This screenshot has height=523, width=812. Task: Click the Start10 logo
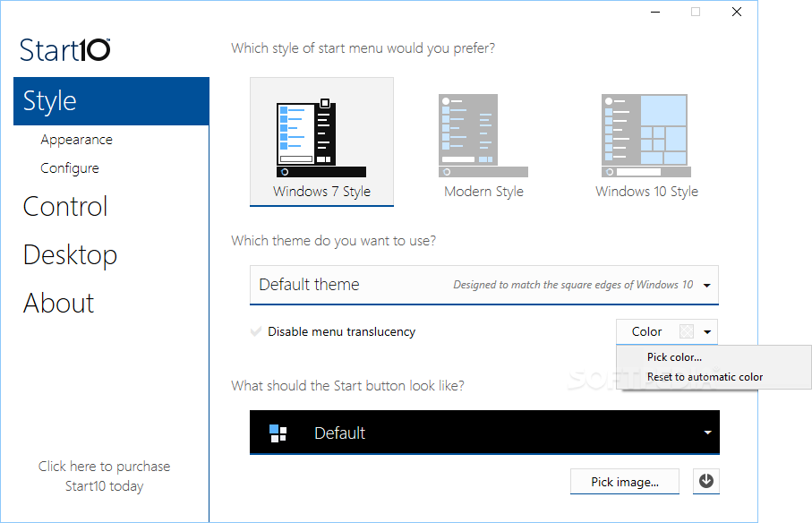pos(64,50)
